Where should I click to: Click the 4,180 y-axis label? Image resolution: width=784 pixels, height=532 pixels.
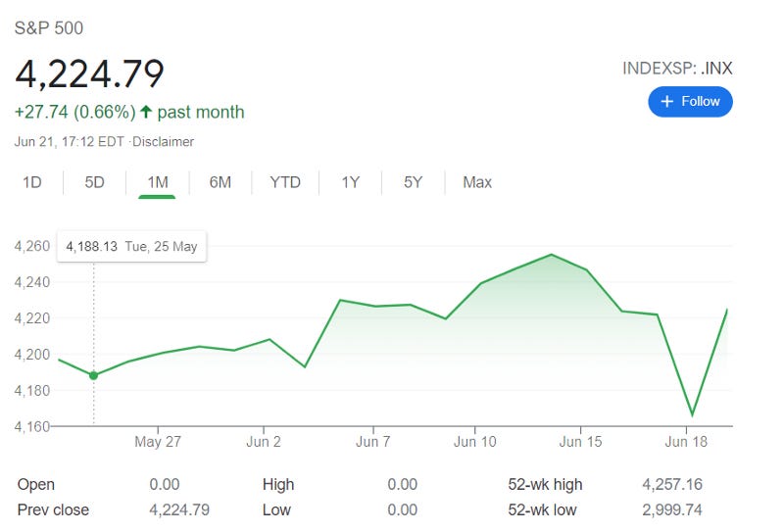point(32,390)
